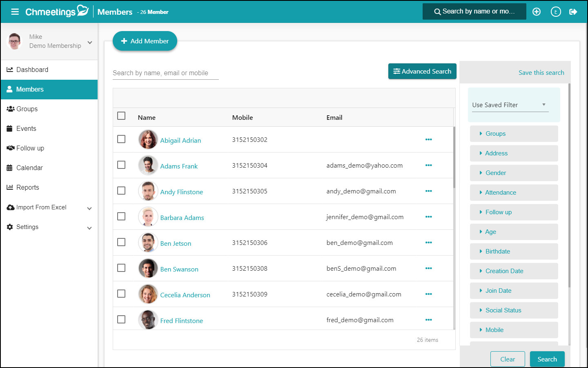Expand Import From Excel menu

49,207
